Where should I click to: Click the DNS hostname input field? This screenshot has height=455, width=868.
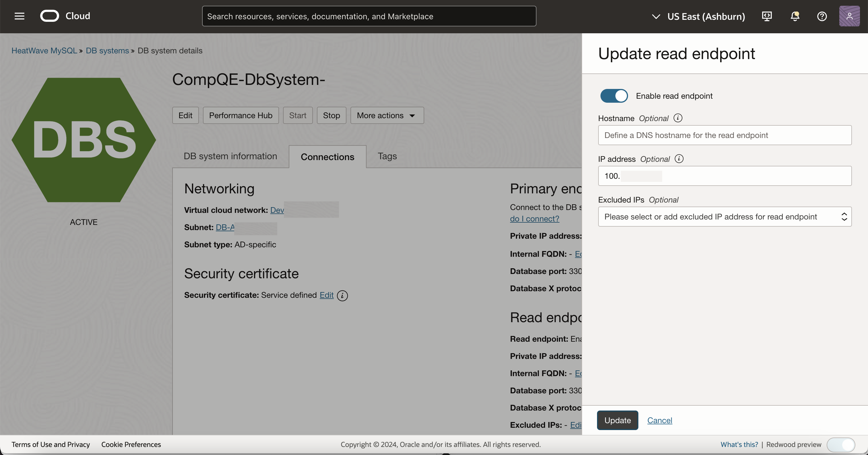tap(724, 135)
